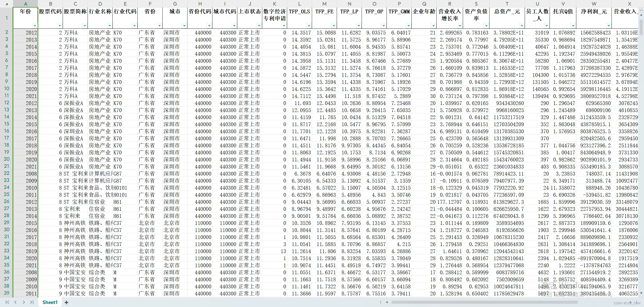Jump to last sheet navigation arrow

point(32,302)
